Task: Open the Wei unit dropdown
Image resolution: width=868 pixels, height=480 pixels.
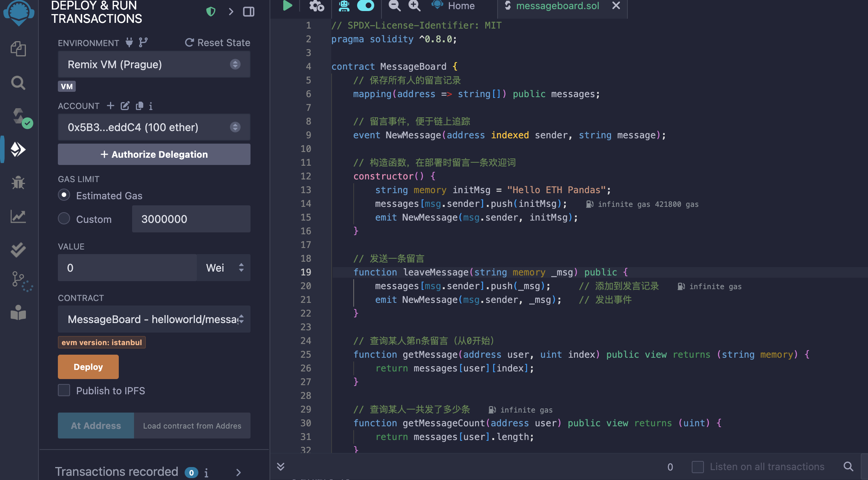Action: (223, 268)
